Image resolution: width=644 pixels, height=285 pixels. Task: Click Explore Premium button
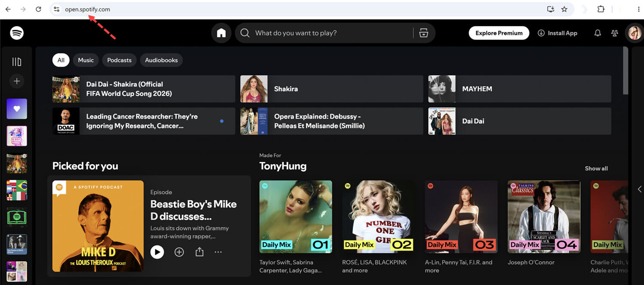tap(499, 33)
